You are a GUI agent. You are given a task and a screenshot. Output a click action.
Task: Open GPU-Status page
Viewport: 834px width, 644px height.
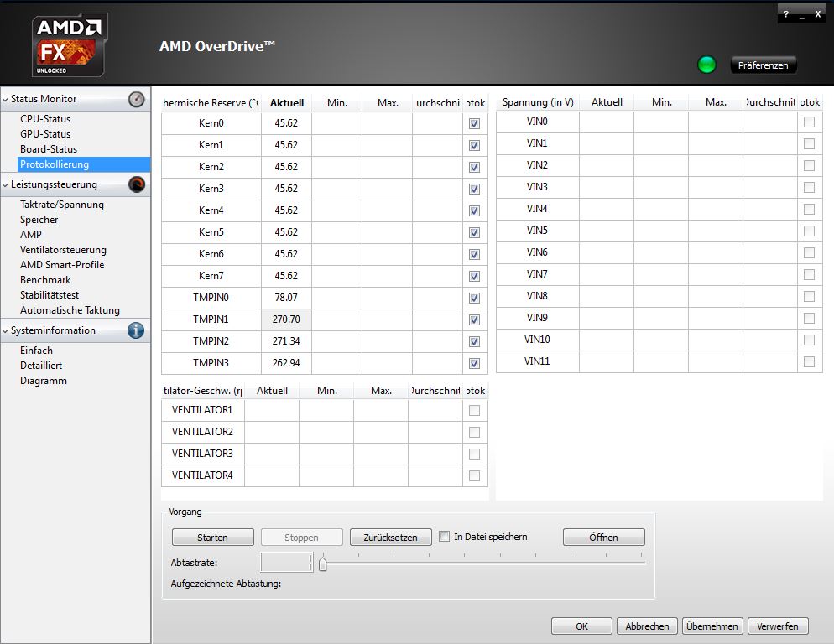45,134
